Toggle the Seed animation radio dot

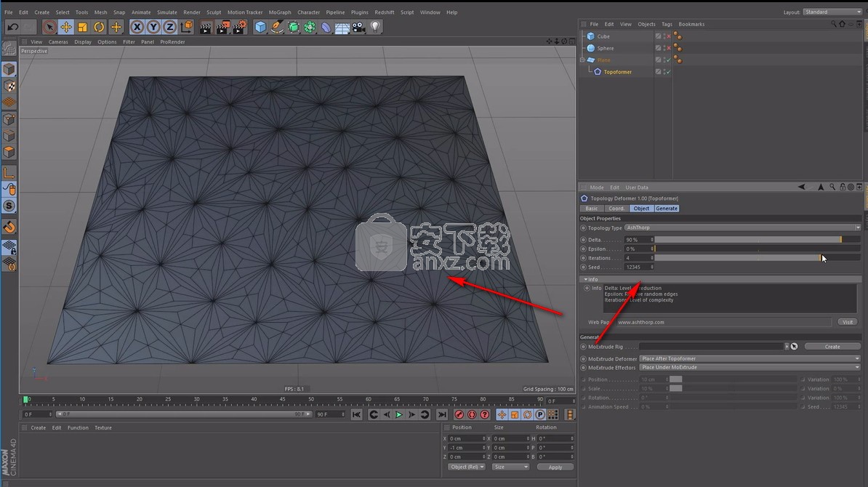(x=584, y=267)
